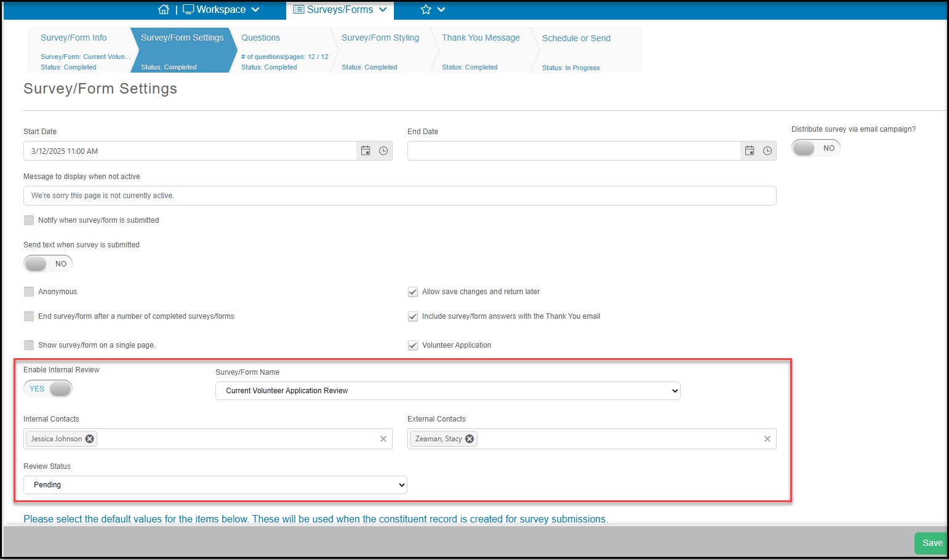The height and width of the screenshot is (560, 949).
Task: Click the green Save button
Action: coord(932,543)
